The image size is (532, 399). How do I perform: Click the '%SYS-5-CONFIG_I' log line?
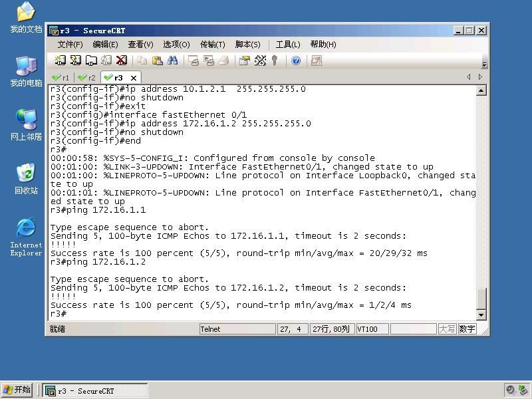213,158
